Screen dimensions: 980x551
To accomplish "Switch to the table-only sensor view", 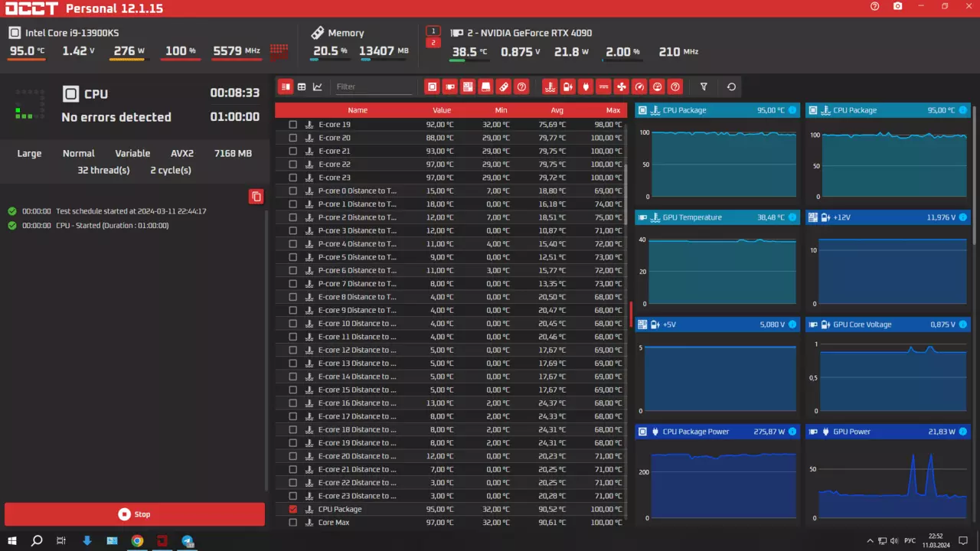I will coord(302,86).
